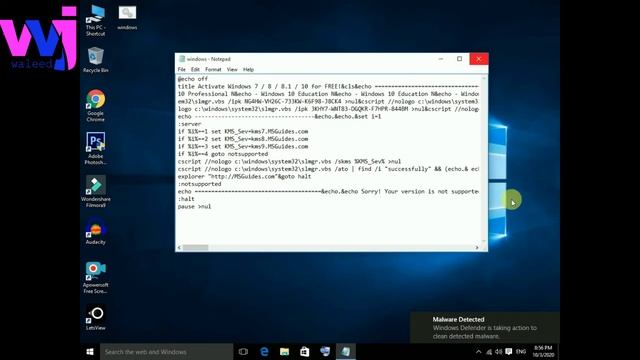Image resolution: width=640 pixels, height=360 pixels.
Task: Open Action Center notifications icon
Action: 509,351
